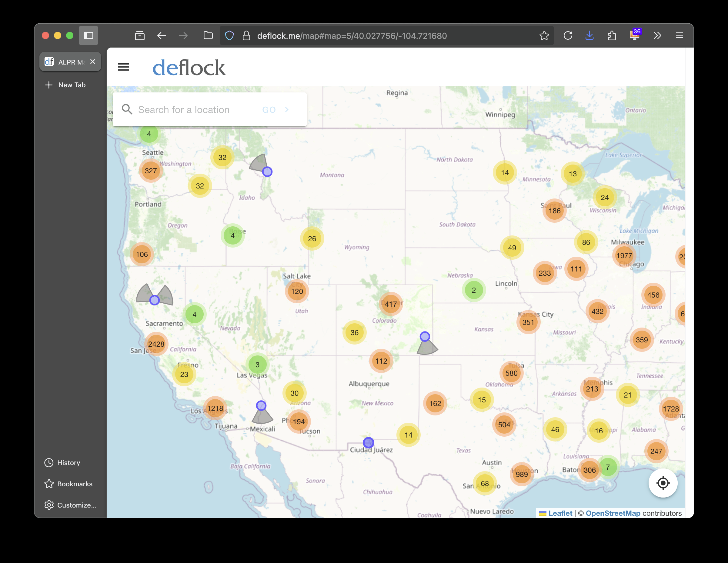The width and height of the screenshot is (728, 563).
Task: Close the ALPR Map tab
Action: click(93, 62)
